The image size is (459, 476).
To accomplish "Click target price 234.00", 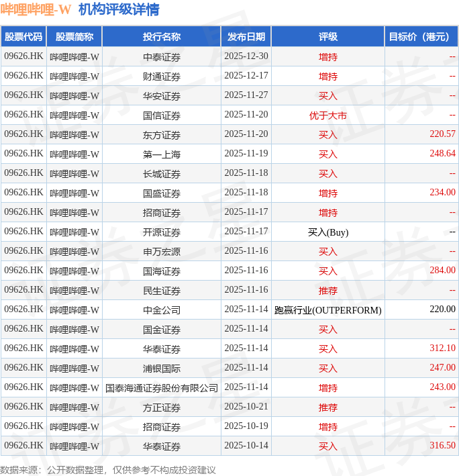I will (x=442, y=192).
